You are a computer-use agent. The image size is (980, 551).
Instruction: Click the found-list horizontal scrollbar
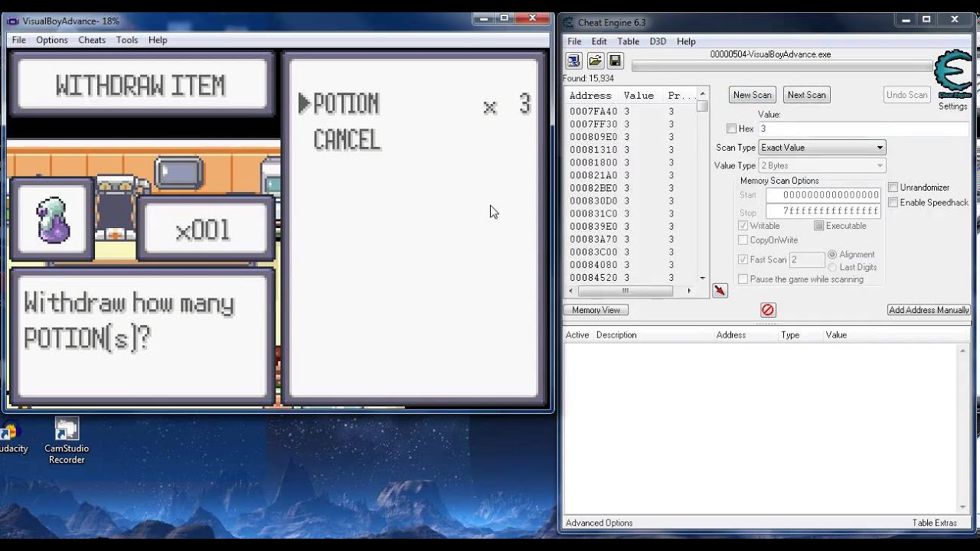click(630, 291)
